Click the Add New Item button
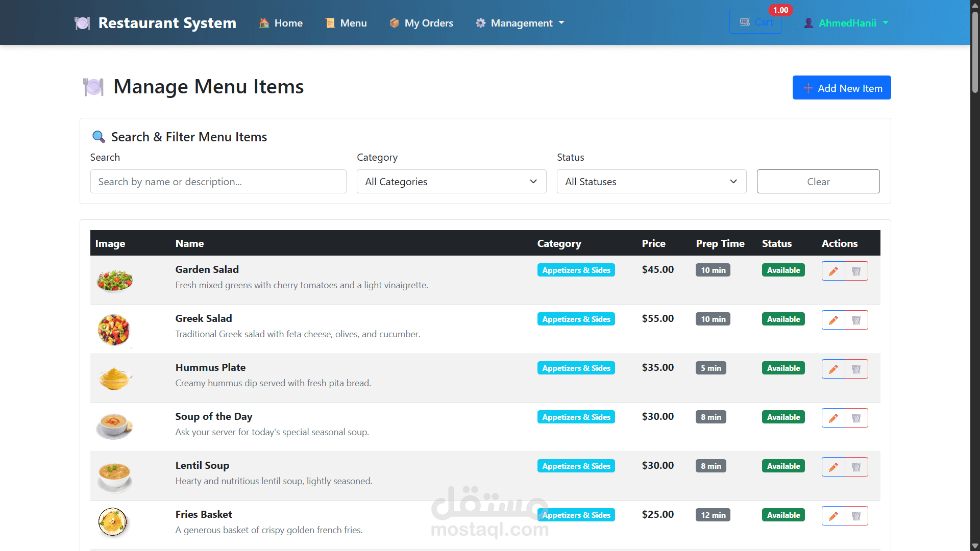980x551 pixels. click(841, 88)
